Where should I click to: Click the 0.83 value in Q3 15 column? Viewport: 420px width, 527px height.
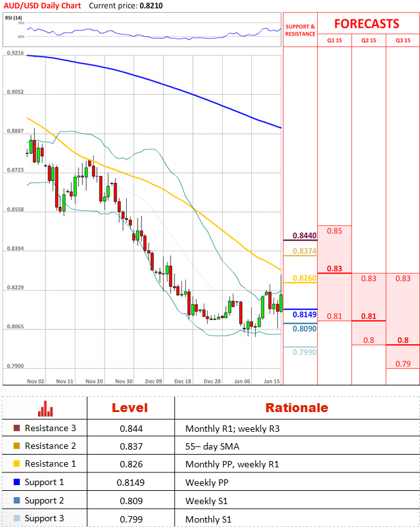pyautogui.click(x=403, y=279)
